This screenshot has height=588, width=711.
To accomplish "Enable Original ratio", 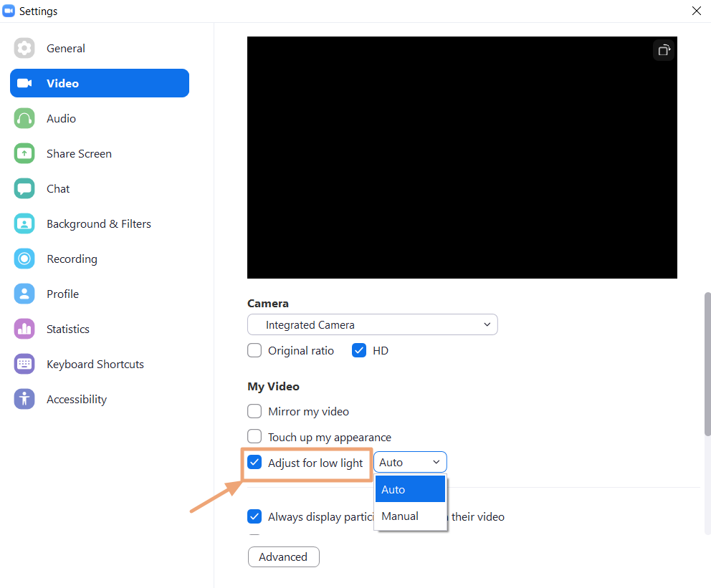I will tap(254, 350).
